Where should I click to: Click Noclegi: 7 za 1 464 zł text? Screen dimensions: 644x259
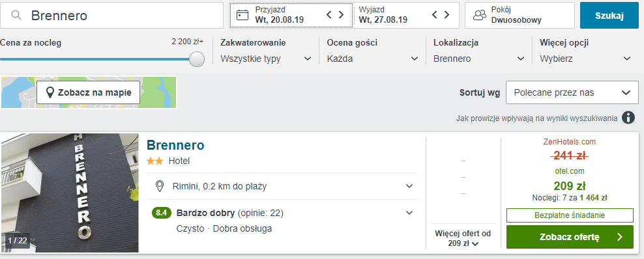[569, 198]
